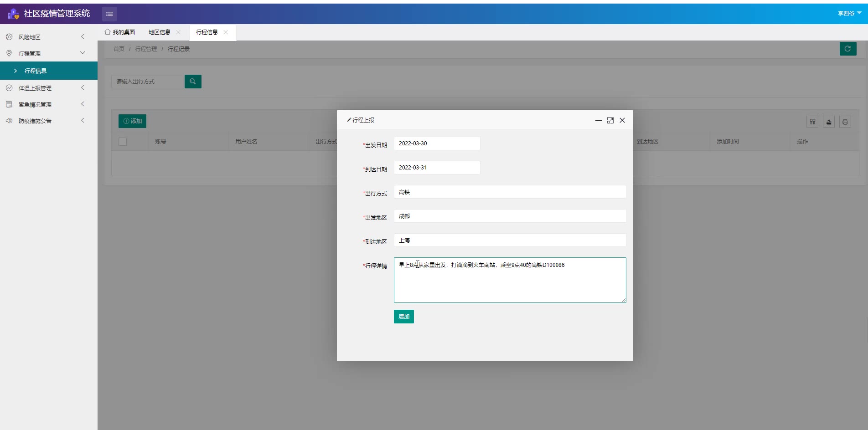Click the system logo icon
The width and height of the screenshot is (868, 430).
(14, 14)
